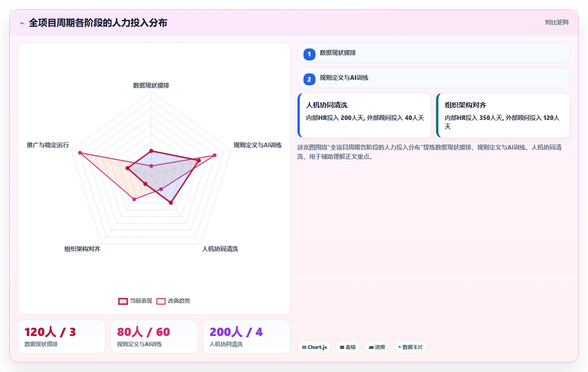Select step 1 数据现状摸排 item
This screenshot has height=372, width=588.
click(433, 53)
